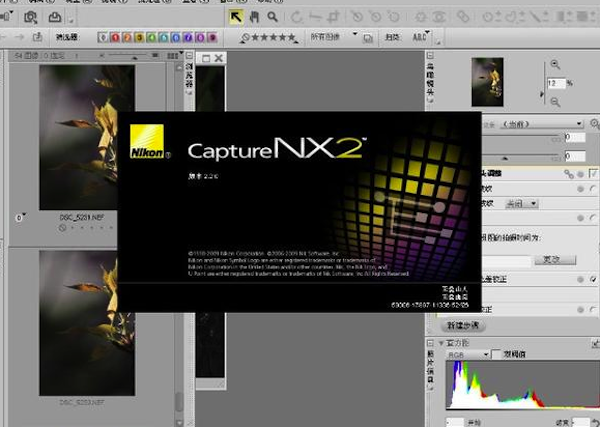Open the 关闭 dropdown in adjustment panel
The width and height of the screenshot is (600, 427).
point(522,204)
